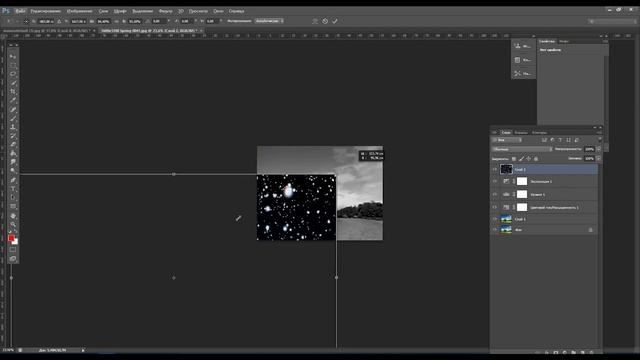The width and height of the screenshot is (640, 360).
Task: Select the Слой 1 layer row
Action: click(544, 219)
